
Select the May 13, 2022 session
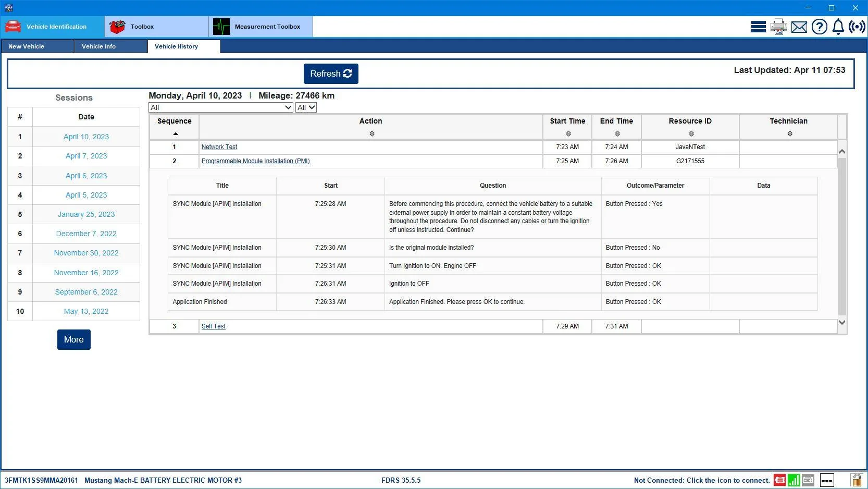[x=86, y=311]
